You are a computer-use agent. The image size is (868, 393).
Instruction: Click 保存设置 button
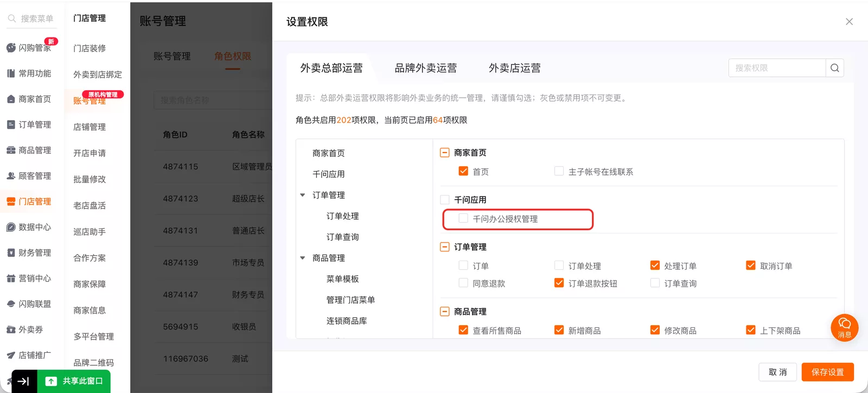click(x=828, y=372)
